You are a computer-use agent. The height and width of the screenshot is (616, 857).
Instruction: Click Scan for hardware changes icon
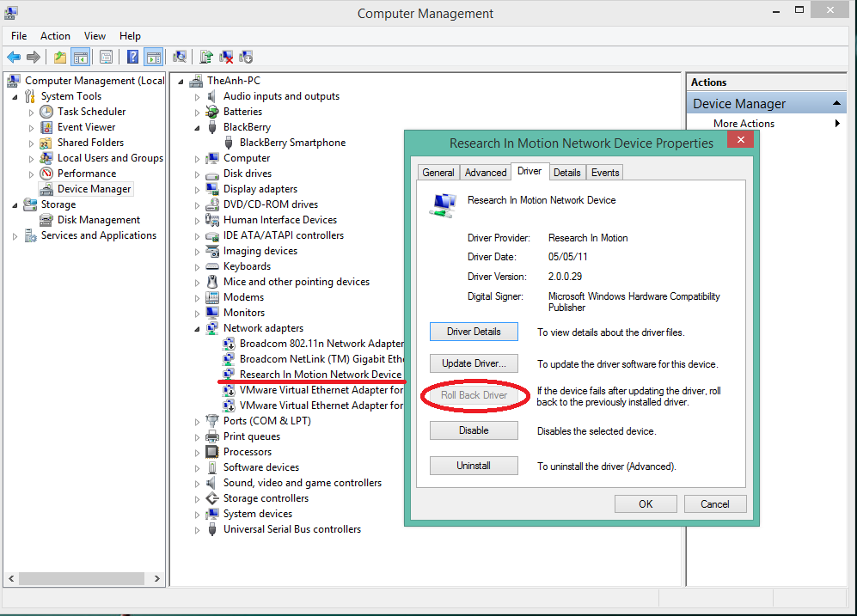coord(180,57)
